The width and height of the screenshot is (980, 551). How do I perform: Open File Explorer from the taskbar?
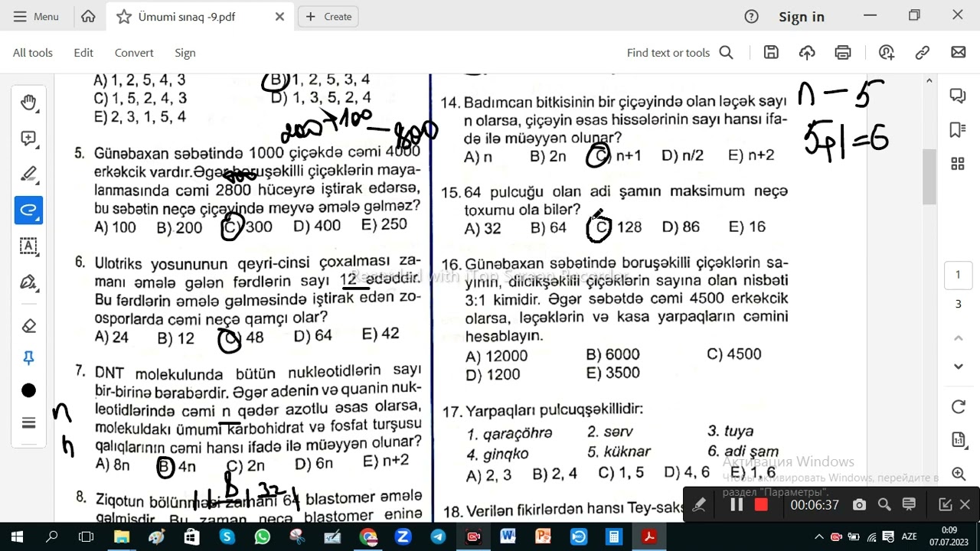coord(122,537)
